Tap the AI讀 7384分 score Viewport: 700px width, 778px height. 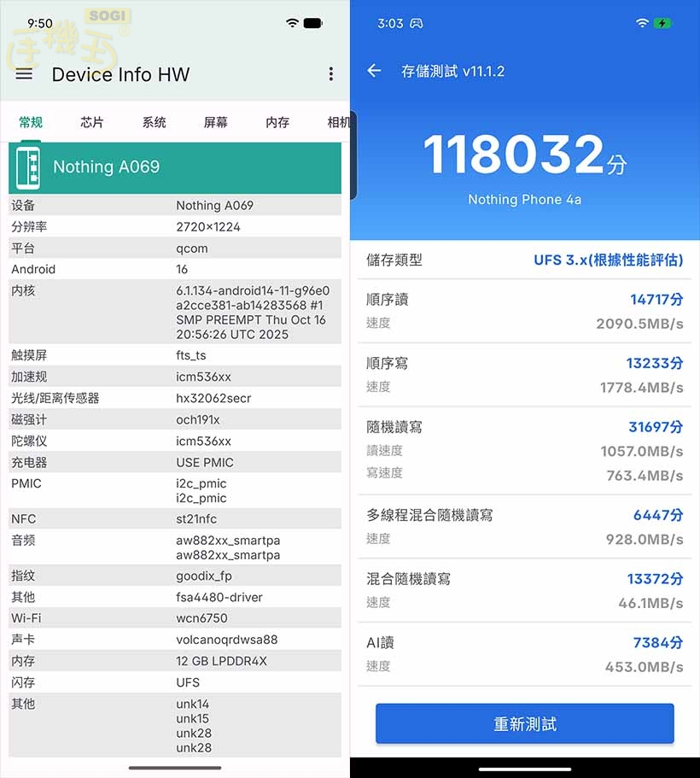(x=658, y=642)
